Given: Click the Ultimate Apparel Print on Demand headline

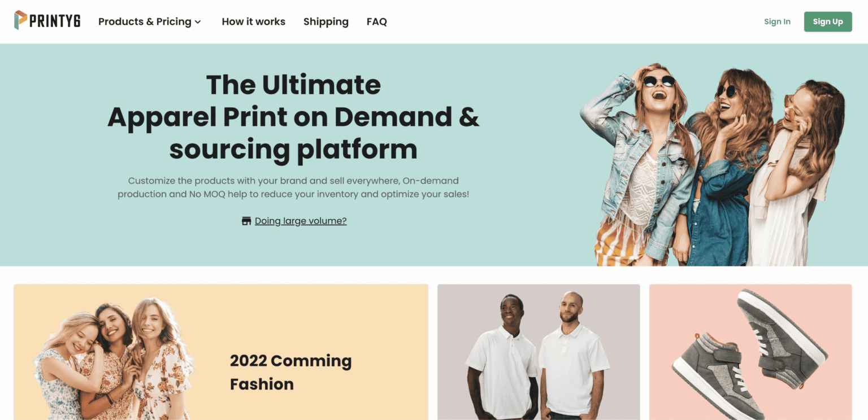Looking at the screenshot, I should pos(293,117).
